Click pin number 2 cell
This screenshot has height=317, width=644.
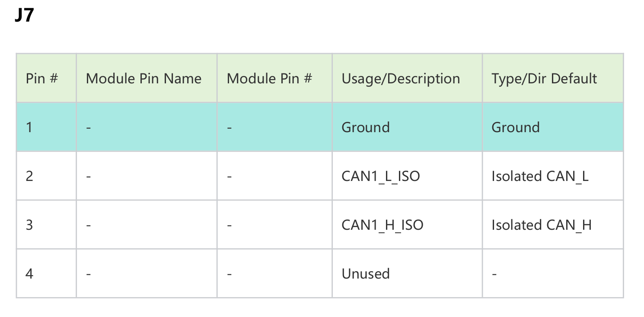pyautogui.click(x=29, y=176)
